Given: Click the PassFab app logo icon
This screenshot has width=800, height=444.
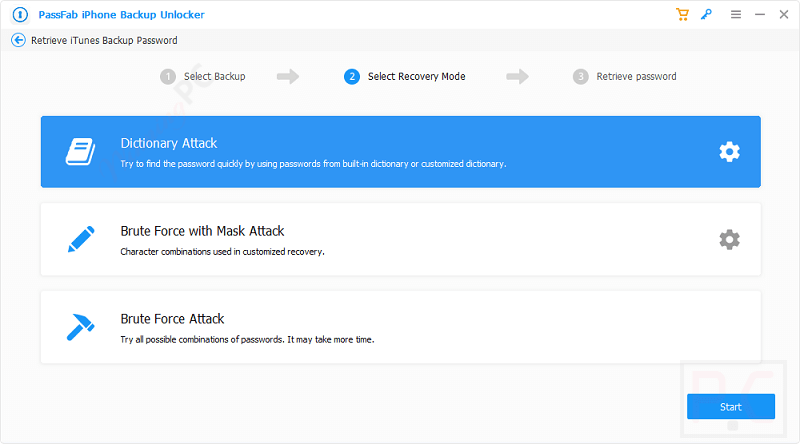Looking at the screenshot, I should [20, 15].
